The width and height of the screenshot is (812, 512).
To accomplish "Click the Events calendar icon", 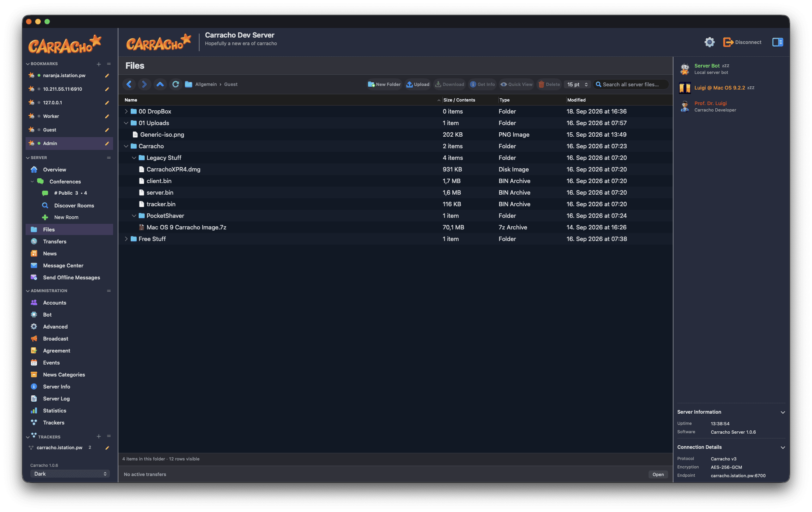I will click(34, 363).
